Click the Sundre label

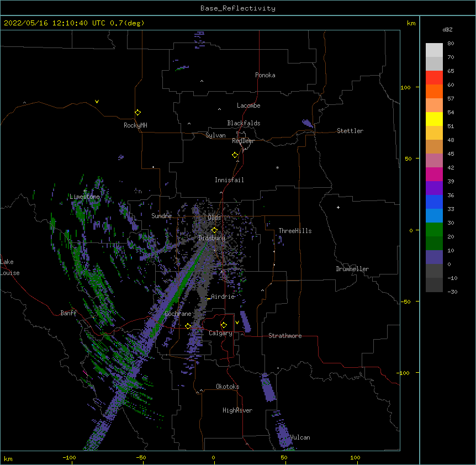click(x=161, y=216)
